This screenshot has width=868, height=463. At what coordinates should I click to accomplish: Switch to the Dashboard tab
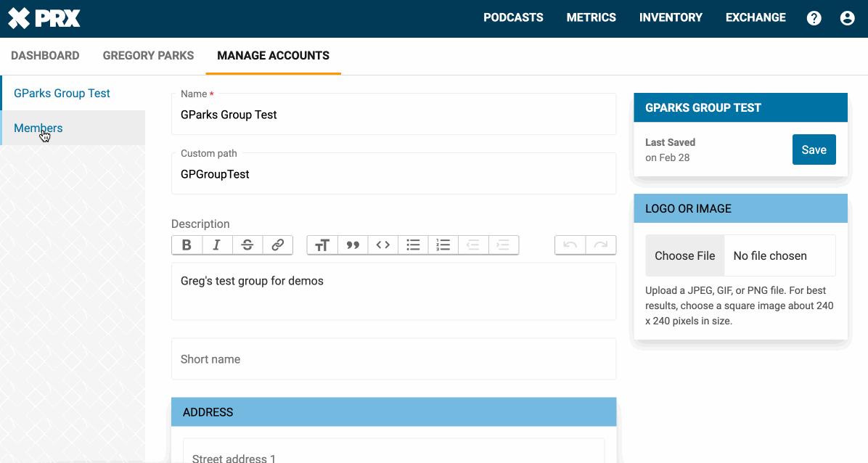[x=45, y=56]
